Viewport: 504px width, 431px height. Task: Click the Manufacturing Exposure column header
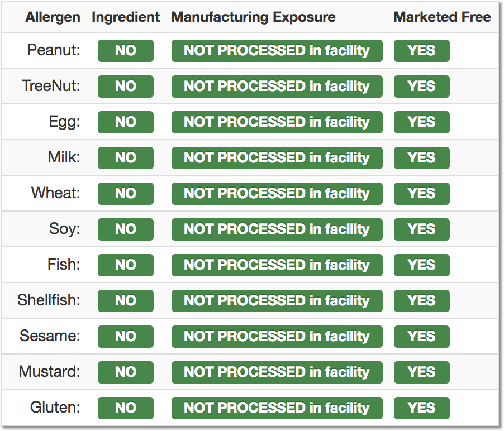[253, 17]
